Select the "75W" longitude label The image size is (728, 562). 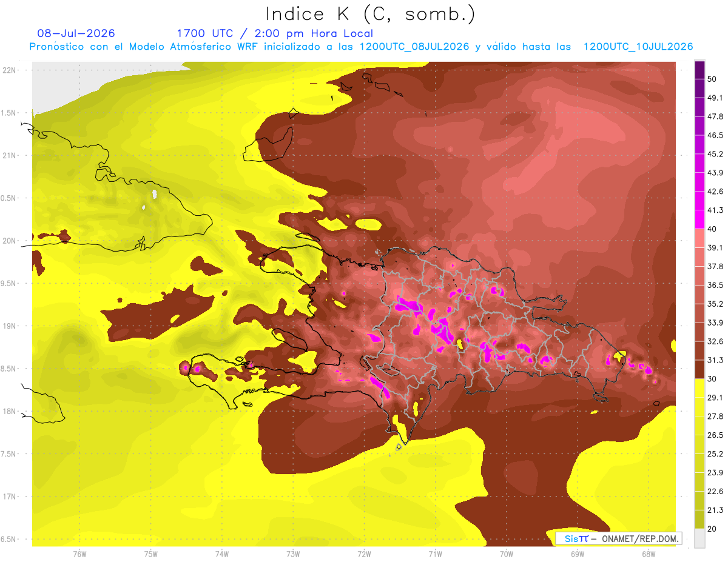[x=151, y=554]
